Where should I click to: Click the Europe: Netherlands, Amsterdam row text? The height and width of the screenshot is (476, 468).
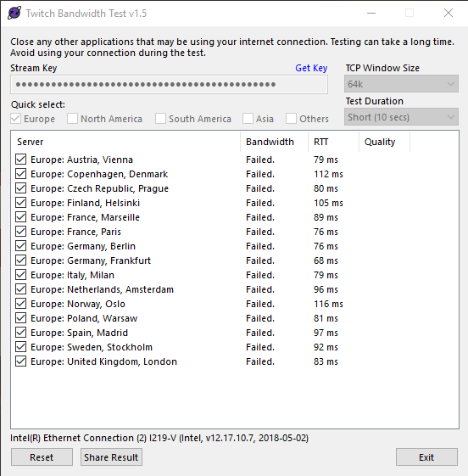102,289
